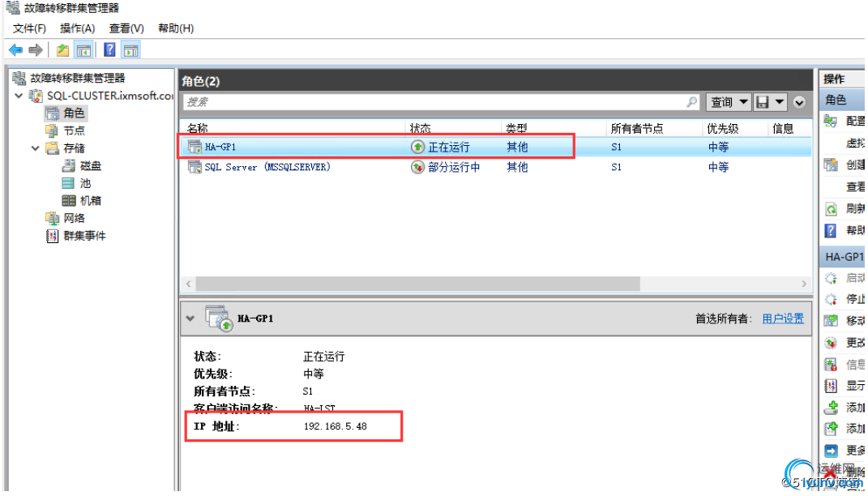Sort by the 类型 column header

click(x=516, y=128)
